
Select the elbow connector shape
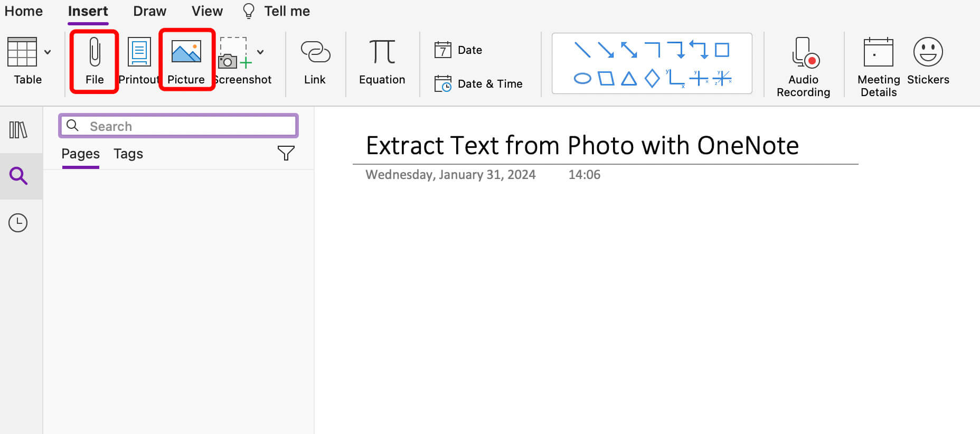653,50
